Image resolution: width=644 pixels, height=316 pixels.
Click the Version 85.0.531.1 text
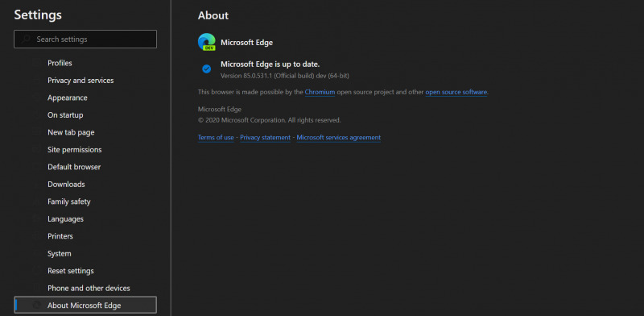(x=285, y=76)
